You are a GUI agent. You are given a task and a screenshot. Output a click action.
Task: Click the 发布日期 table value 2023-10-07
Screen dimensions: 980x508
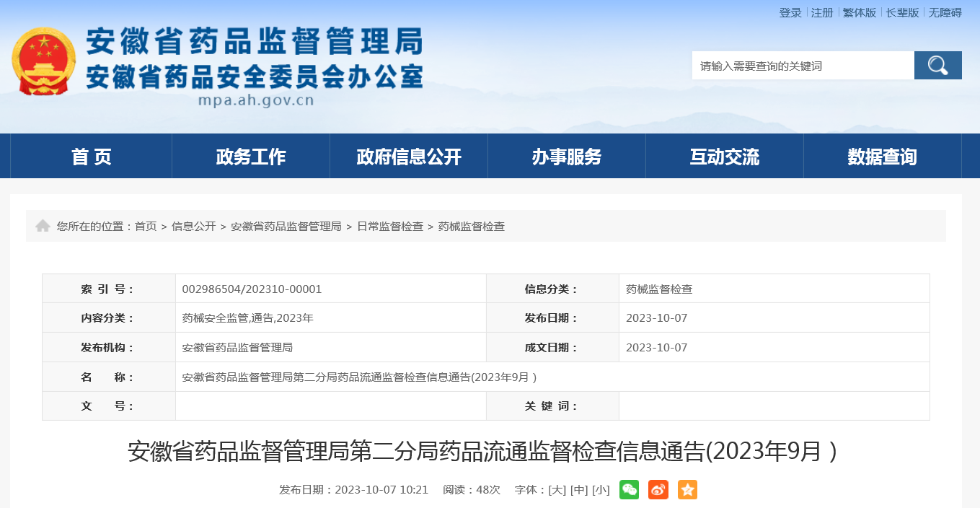pos(657,317)
